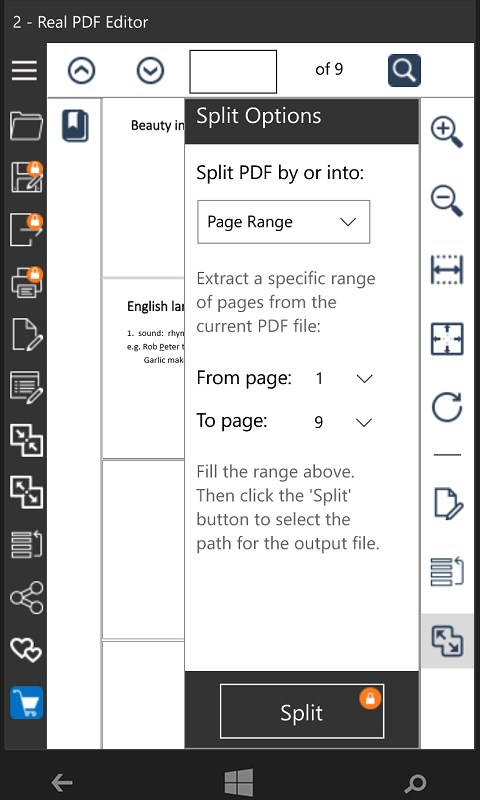
Task: Expand the Page Range dropdown
Action: [284, 222]
